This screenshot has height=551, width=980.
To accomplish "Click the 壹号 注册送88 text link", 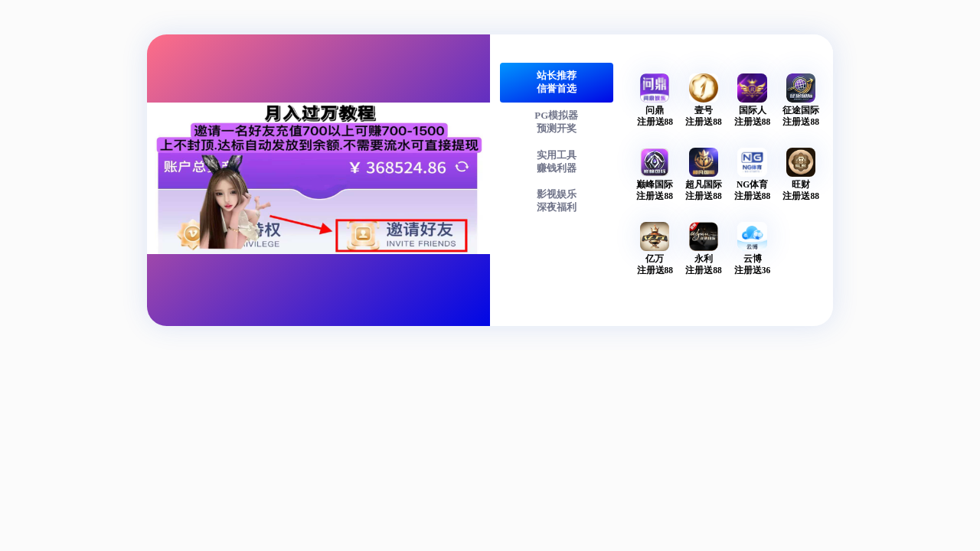I will (x=704, y=116).
